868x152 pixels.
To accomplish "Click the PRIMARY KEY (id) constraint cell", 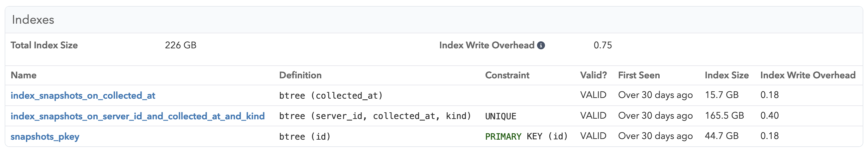I will pos(526,136).
